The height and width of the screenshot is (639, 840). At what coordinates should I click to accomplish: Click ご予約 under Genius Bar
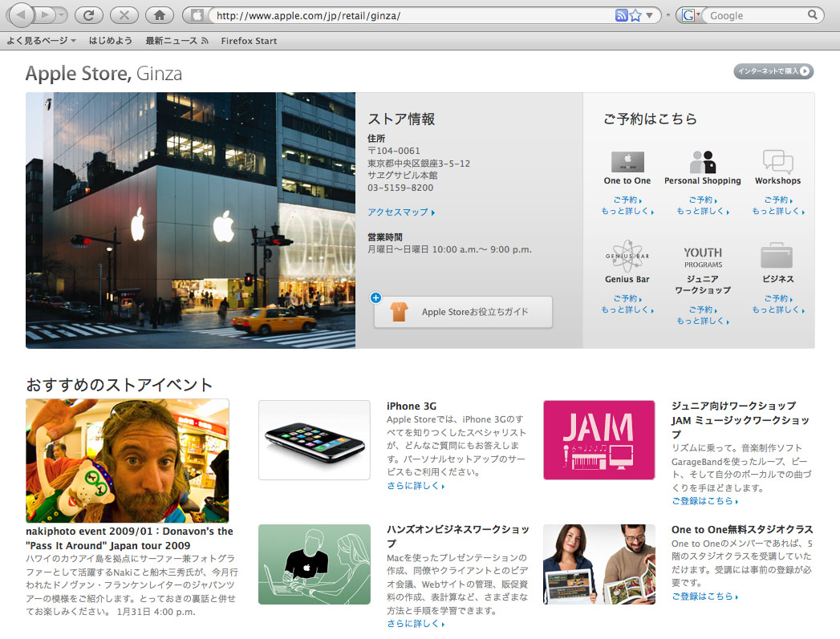click(x=627, y=298)
